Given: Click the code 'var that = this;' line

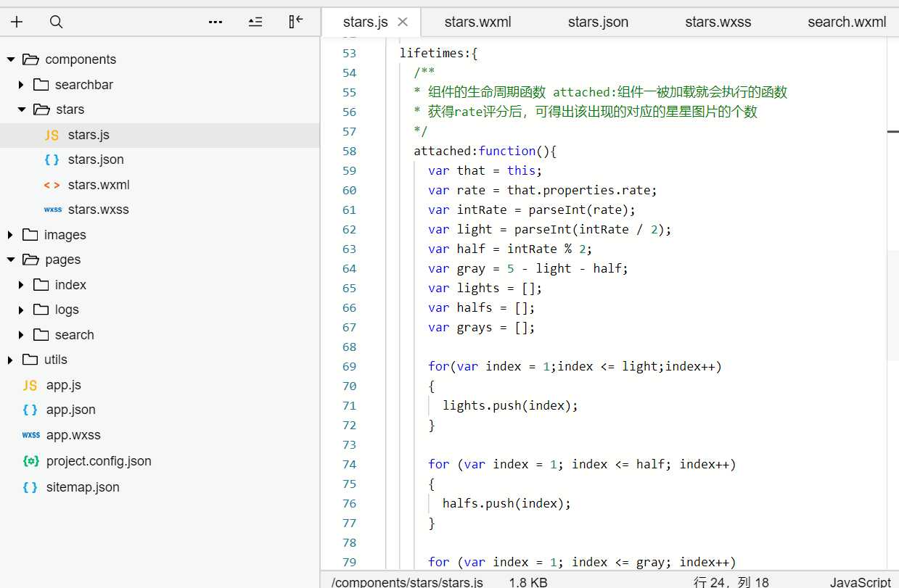Looking at the screenshot, I should coord(485,170).
